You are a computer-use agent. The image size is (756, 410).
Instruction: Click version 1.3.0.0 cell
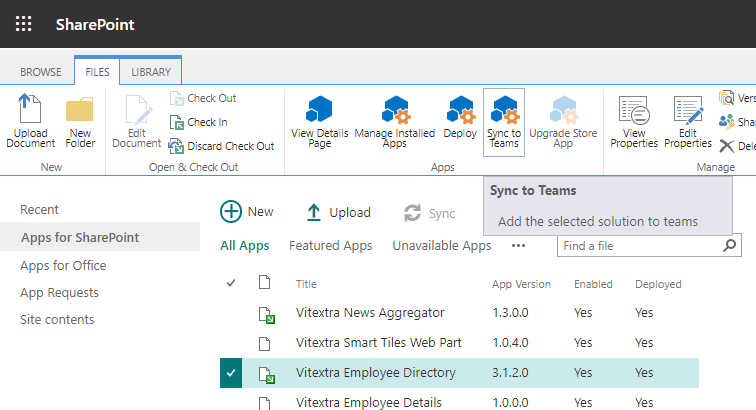point(510,313)
